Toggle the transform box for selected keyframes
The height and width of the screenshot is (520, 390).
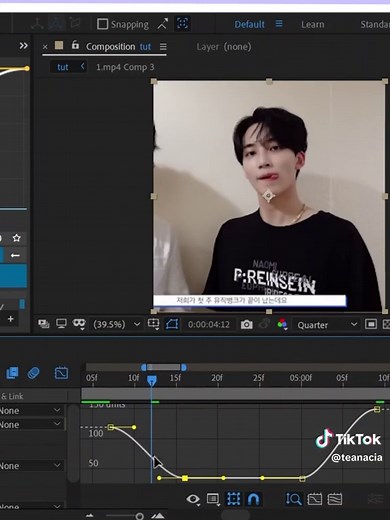coord(234,499)
